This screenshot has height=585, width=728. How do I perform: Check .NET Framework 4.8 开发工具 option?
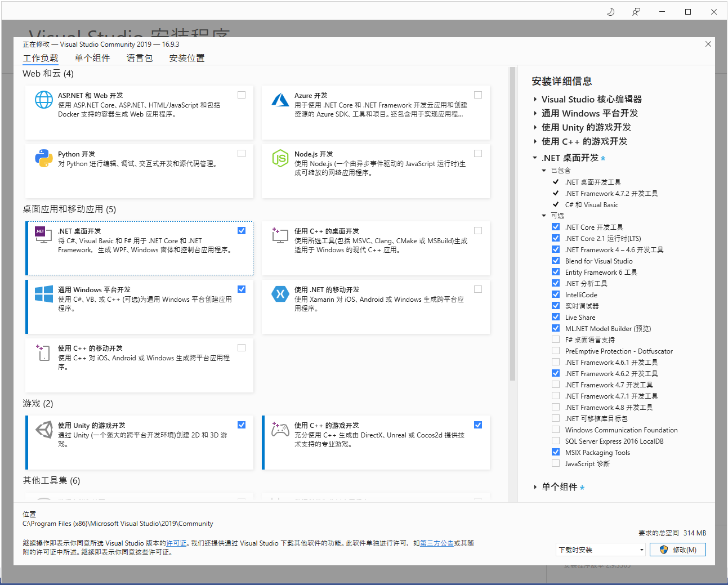point(556,407)
